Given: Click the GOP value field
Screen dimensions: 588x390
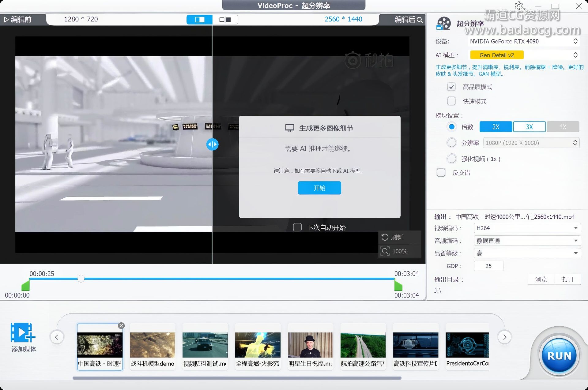Looking at the screenshot, I should [489, 266].
